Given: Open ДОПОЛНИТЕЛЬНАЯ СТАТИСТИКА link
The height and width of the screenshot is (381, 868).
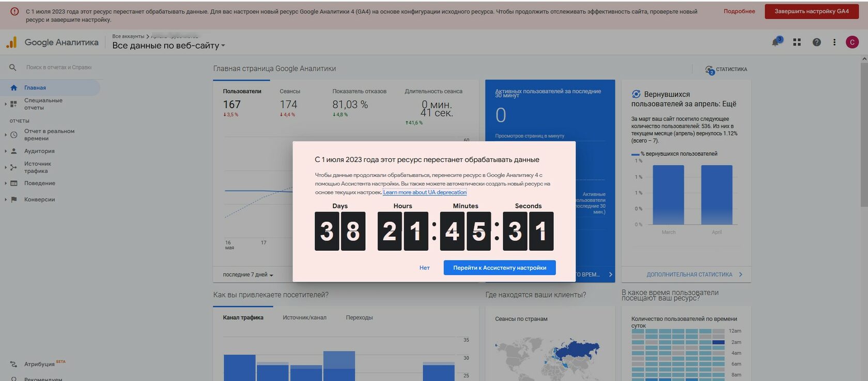Looking at the screenshot, I should coord(689,275).
